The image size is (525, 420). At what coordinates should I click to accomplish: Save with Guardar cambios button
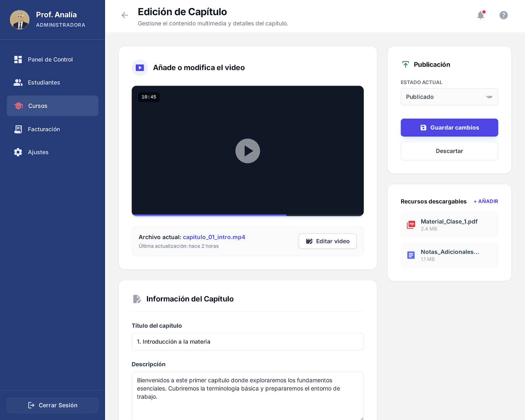click(x=449, y=127)
